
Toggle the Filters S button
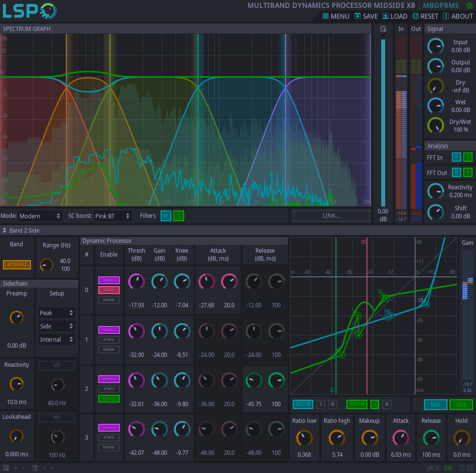point(178,216)
